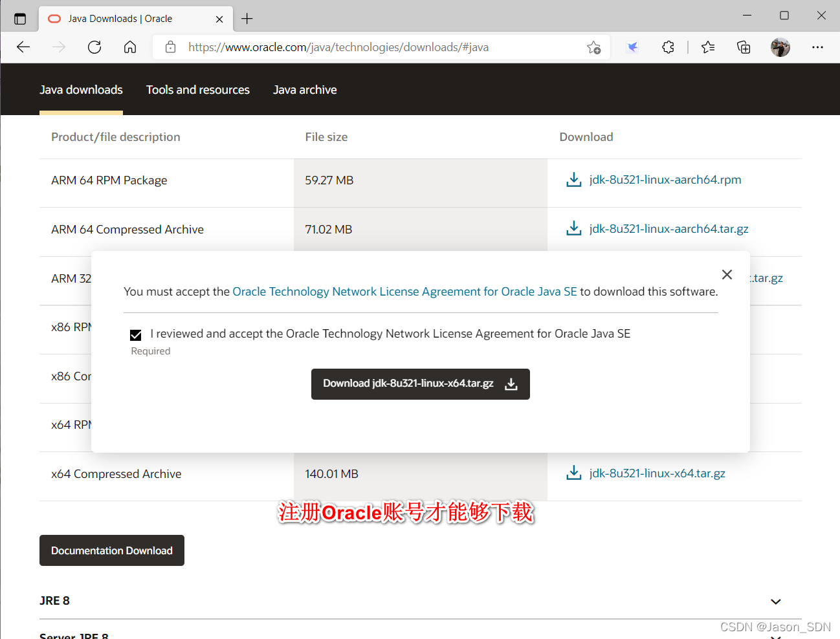
Task: Open the Extensions puzzle icon
Action: (x=668, y=47)
